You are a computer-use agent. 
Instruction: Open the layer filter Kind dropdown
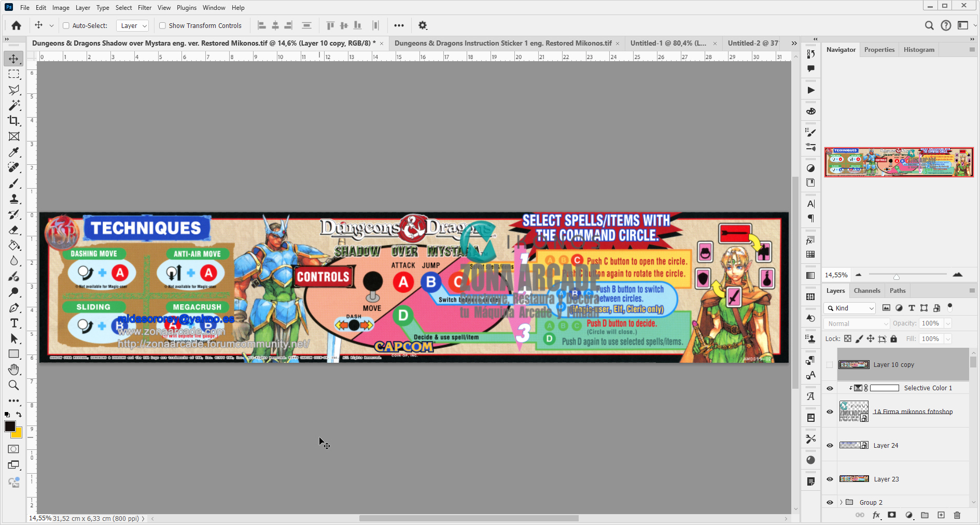click(850, 308)
